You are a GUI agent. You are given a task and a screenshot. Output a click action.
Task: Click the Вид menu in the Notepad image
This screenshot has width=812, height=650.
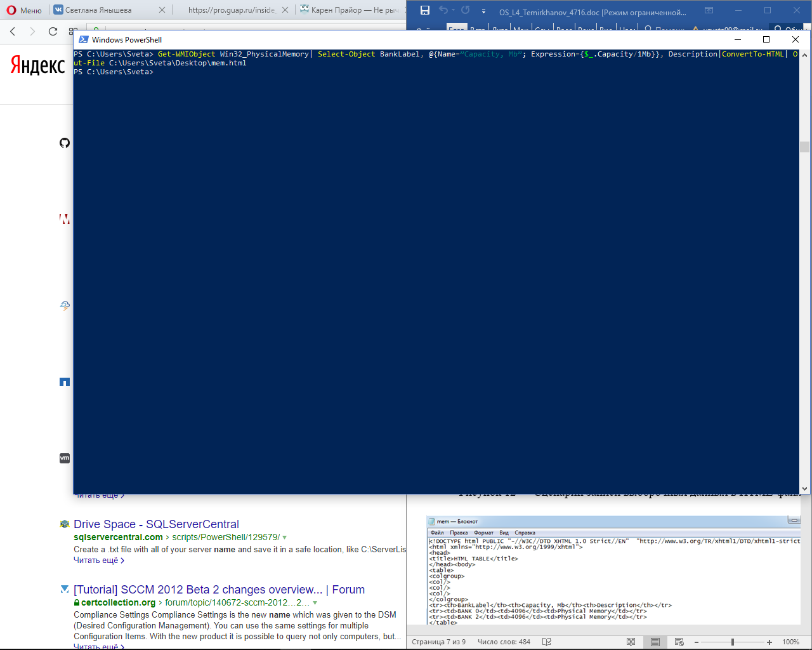pos(504,533)
